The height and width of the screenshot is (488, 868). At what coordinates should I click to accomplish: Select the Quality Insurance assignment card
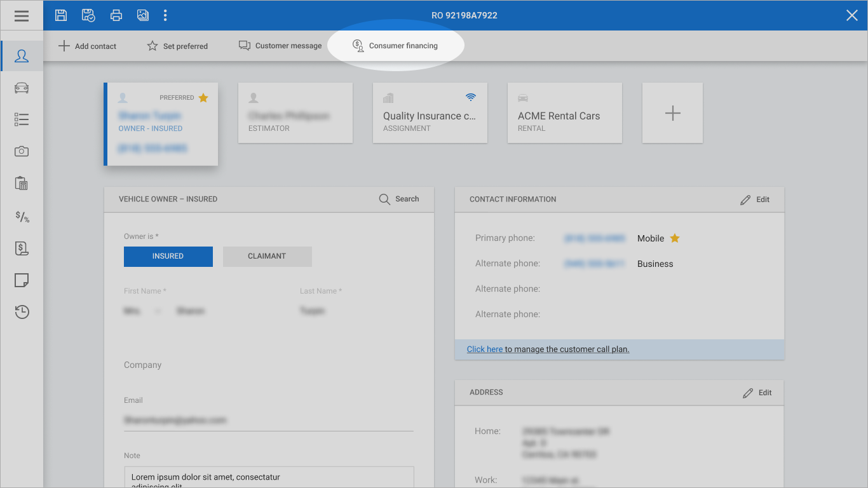click(x=430, y=112)
